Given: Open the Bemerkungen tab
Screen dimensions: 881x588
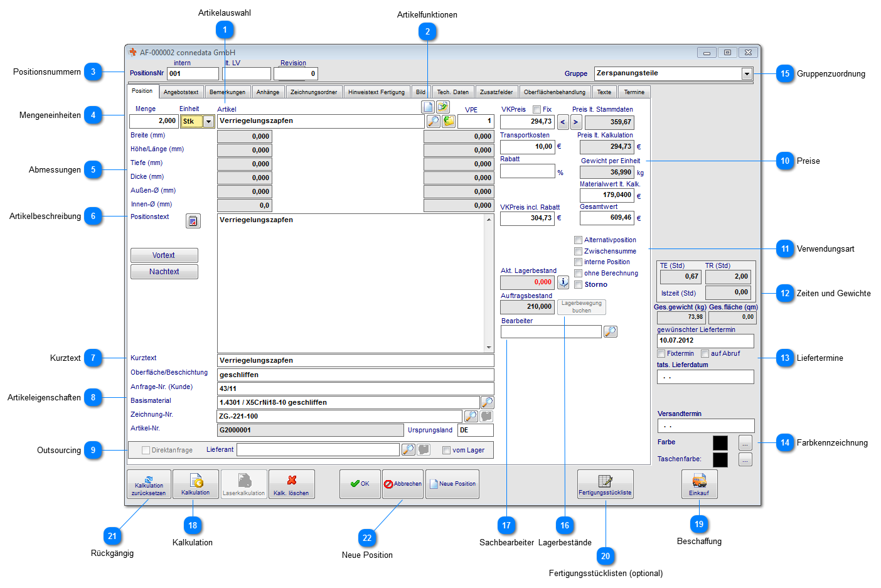Looking at the screenshot, I should (x=227, y=92).
